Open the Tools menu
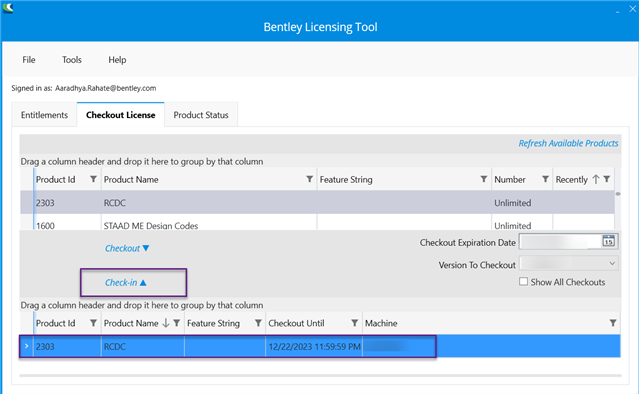 [x=72, y=60]
